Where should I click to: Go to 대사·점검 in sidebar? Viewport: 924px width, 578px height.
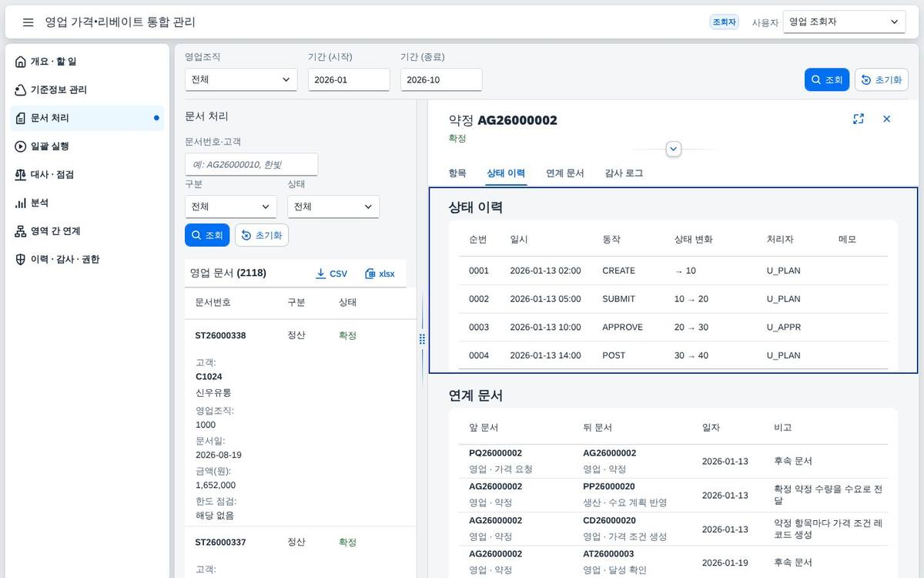coord(88,175)
